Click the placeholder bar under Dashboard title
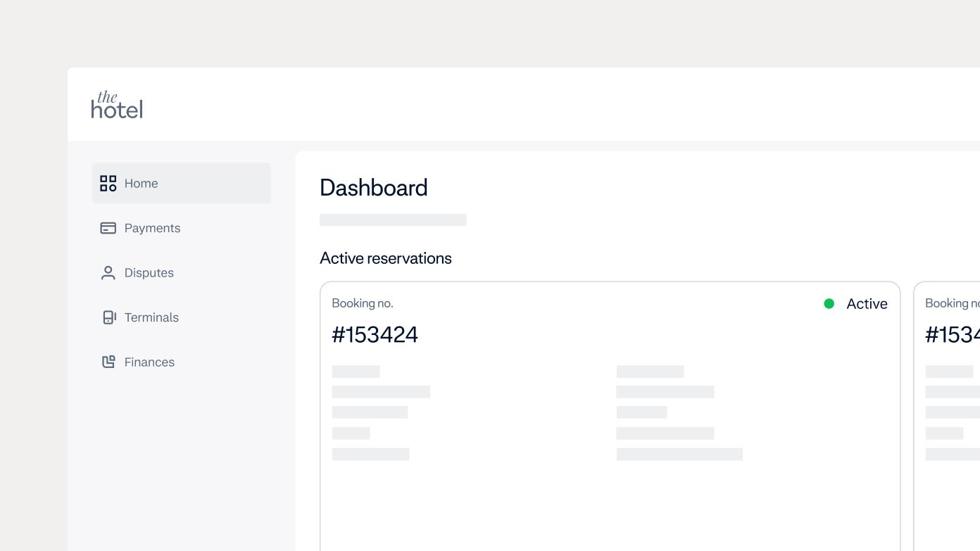980x551 pixels. [393, 220]
